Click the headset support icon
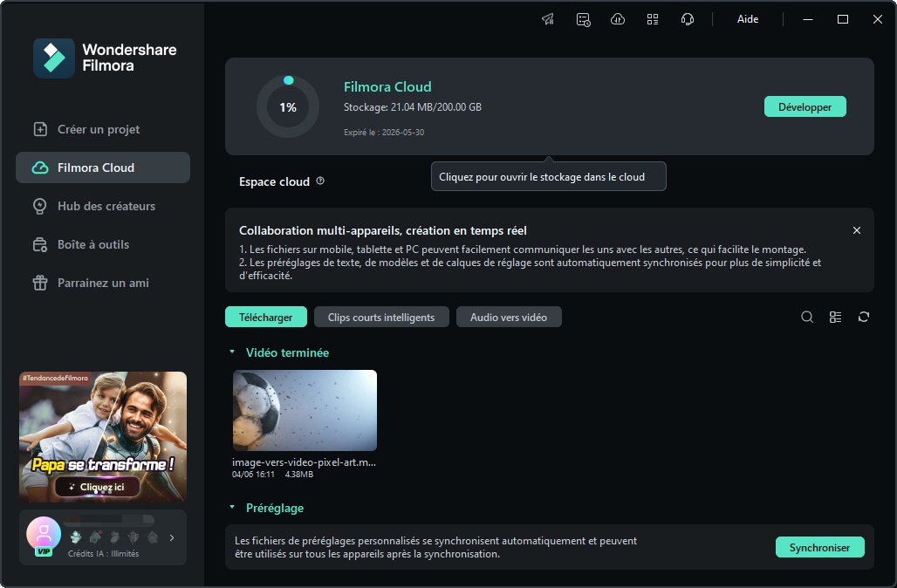The width and height of the screenshot is (897, 588). [688, 19]
